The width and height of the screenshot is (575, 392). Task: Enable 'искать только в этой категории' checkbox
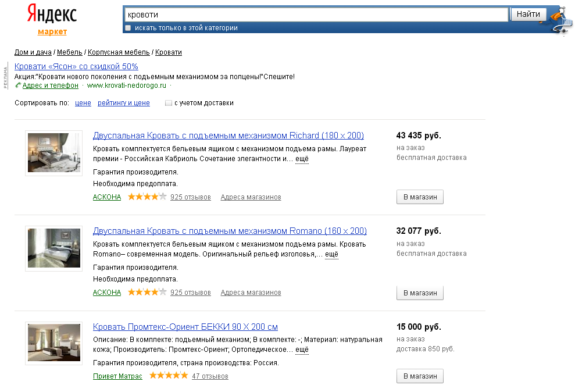128,28
